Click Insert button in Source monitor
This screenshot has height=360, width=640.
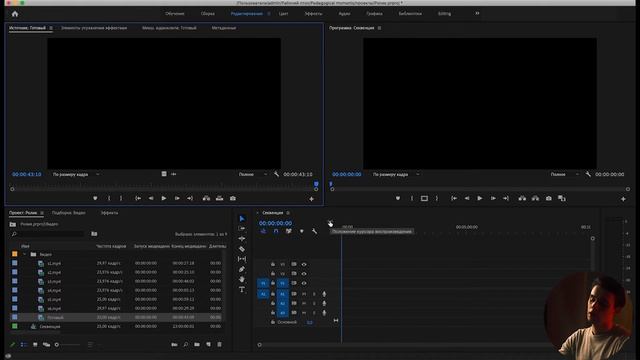[x=207, y=198]
